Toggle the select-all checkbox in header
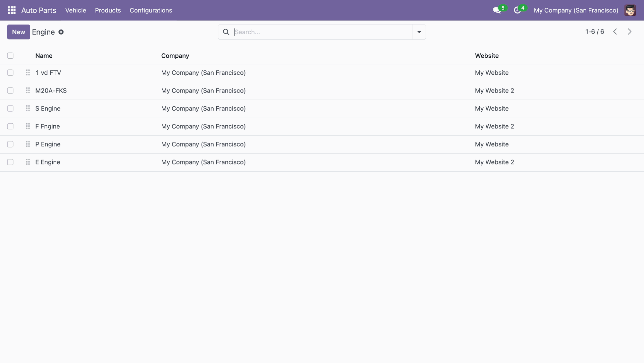644x363 pixels. (x=10, y=56)
